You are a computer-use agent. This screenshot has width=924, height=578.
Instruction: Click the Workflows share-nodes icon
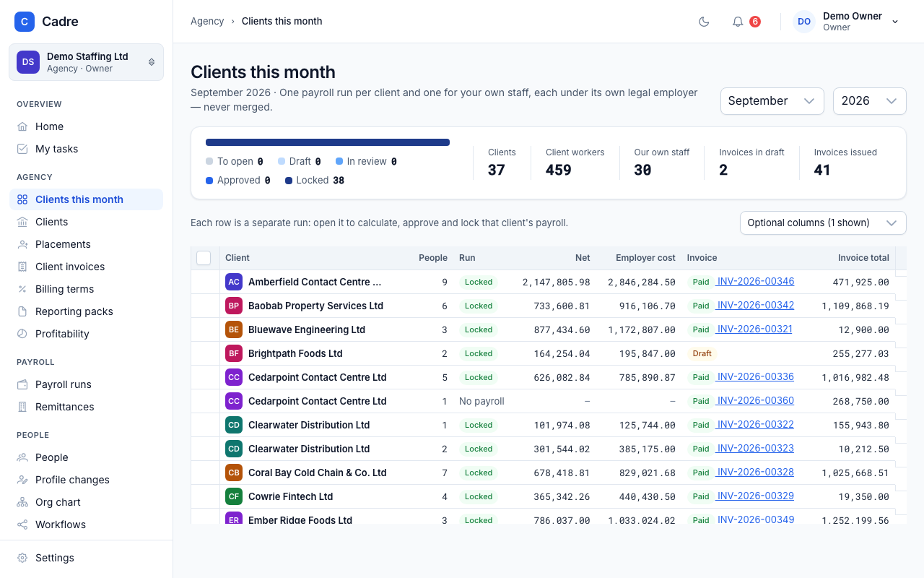tap(22, 525)
